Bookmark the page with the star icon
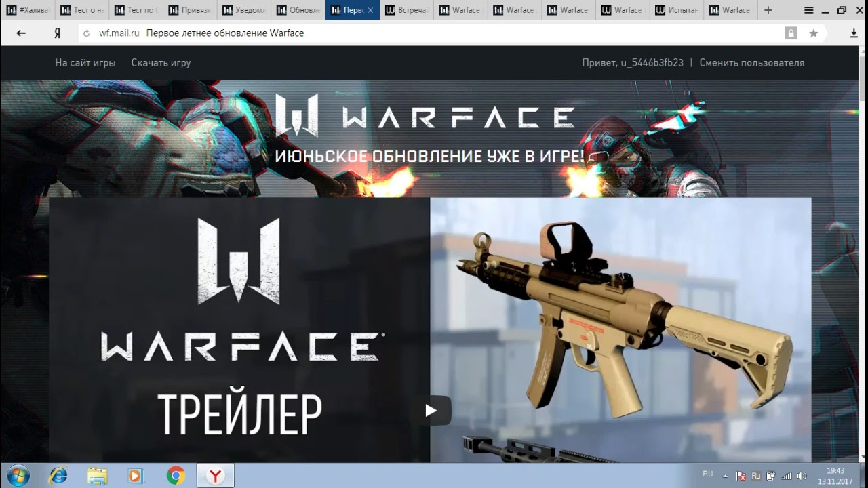This screenshot has height=488, width=868. click(x=814, y=33)
